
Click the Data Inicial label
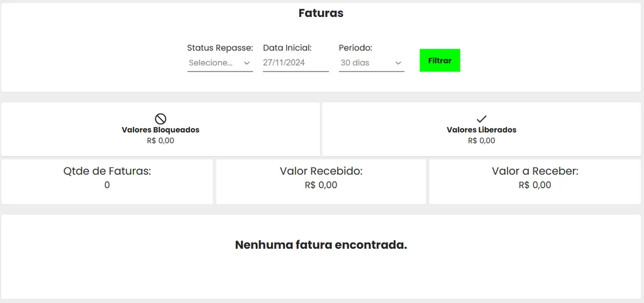(x=287, y=48)
